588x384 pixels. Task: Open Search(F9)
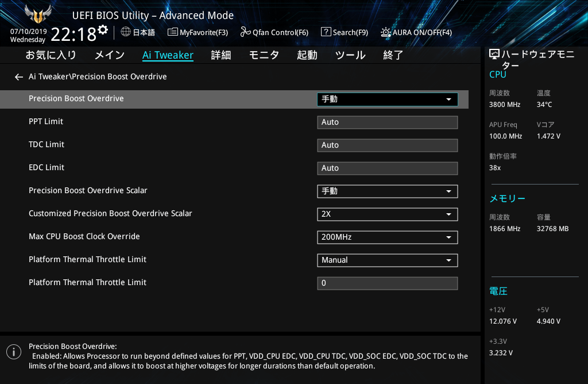pyautogui.click(x=345, y=32)
